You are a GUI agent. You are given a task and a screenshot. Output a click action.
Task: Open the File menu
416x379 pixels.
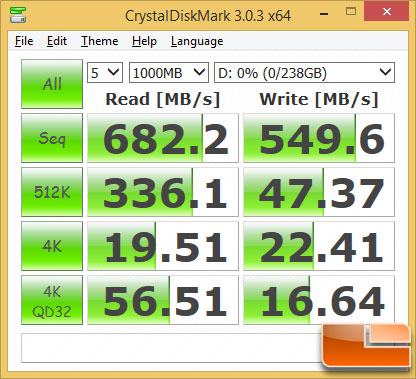24,41
